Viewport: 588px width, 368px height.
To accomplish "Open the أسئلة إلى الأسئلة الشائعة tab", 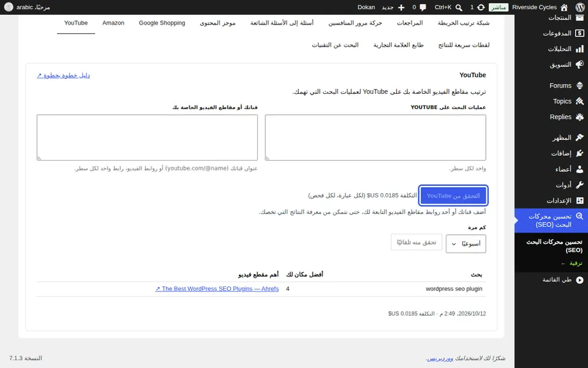I will (282, 23).
